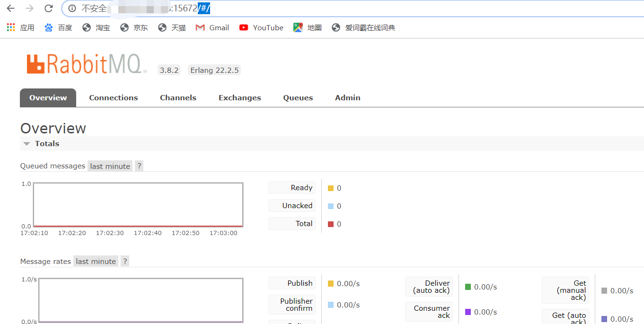The image size is (644, 324).
Task: Open the Exchanges tab
Action: (240, 98)
